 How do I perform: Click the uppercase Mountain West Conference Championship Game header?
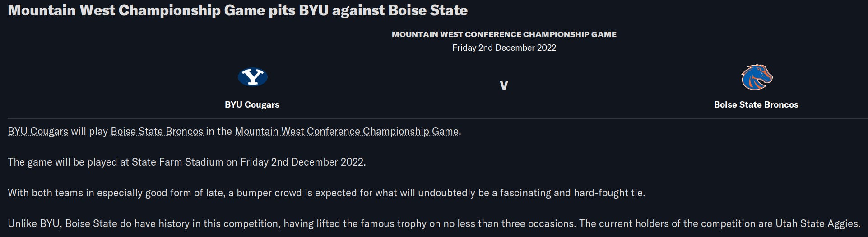click(504, 34)
